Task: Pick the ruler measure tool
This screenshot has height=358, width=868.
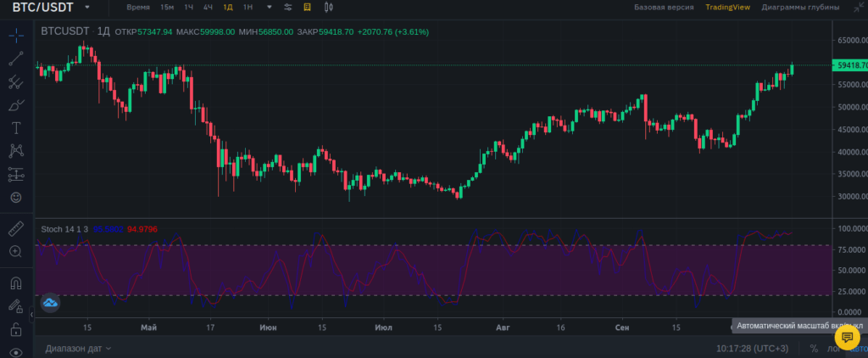Action: click(15, 228)
